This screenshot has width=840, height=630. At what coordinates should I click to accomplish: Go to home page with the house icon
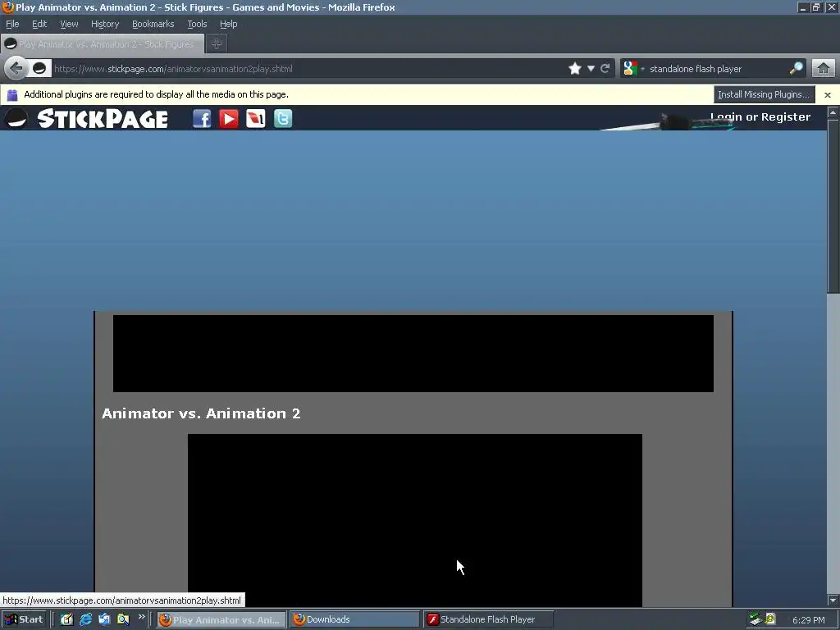tap(824, 69)
